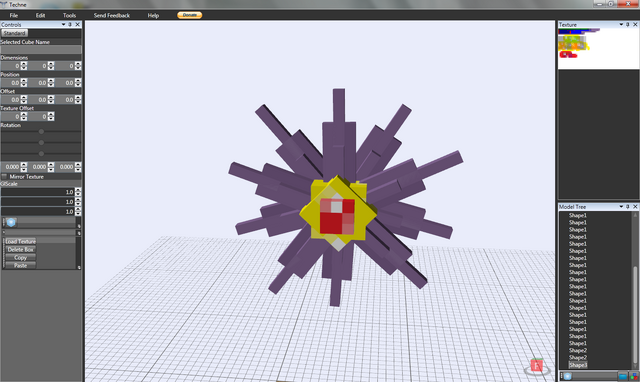640x382 pixels.
Task: Increase the top GlScale value
Action: point(78,190)
